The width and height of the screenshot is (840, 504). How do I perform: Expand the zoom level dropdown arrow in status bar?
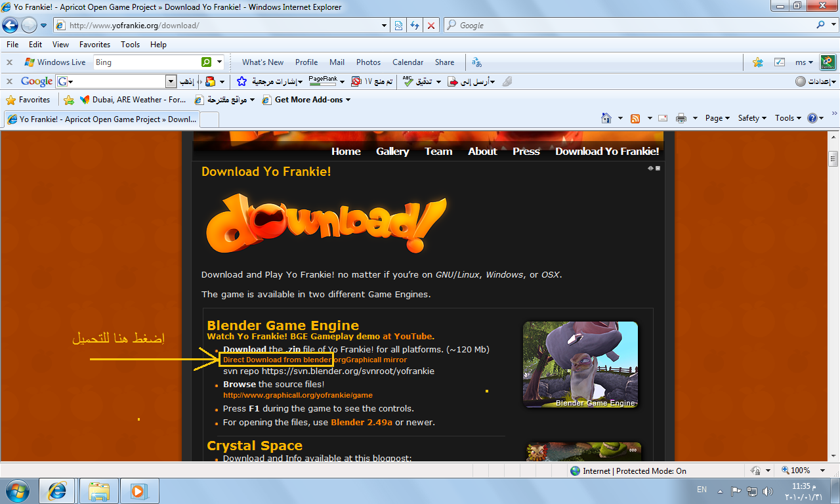[823, 471]
